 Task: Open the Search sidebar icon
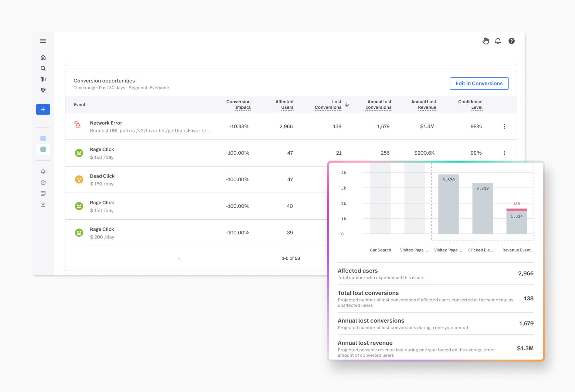tap(43, 68)
